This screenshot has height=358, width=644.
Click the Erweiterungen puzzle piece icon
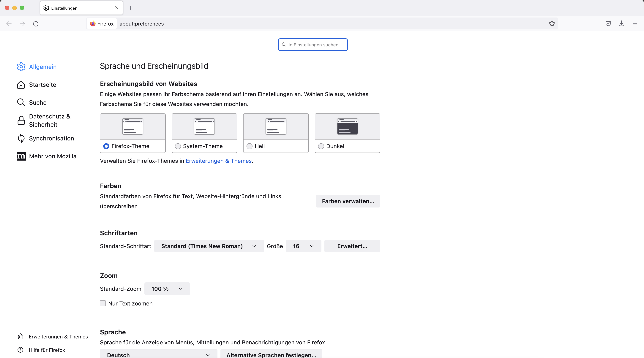pyautogui.click(x=21, y=337)
